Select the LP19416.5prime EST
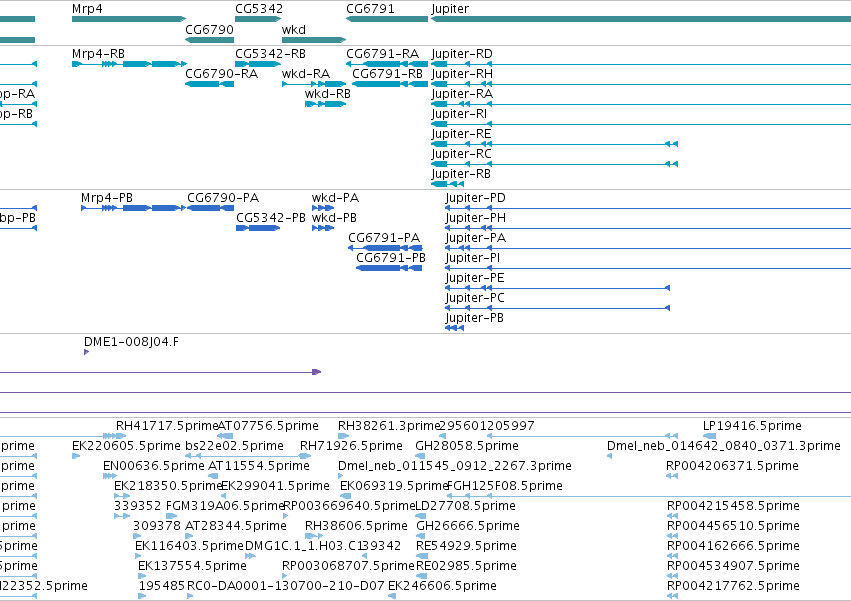The height and width of the screenshot is (601, 851). click(709, 436)
